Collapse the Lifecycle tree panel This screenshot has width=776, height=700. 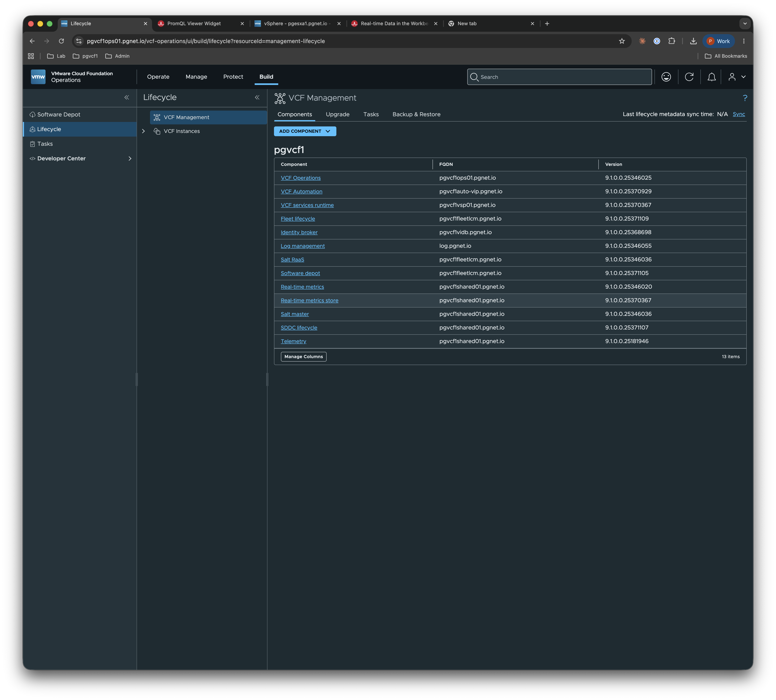point(257,97)
